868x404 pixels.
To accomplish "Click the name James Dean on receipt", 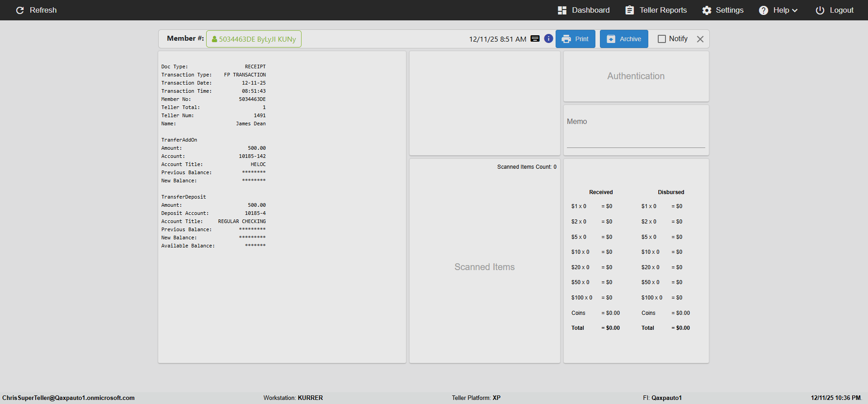I will 251,124.
